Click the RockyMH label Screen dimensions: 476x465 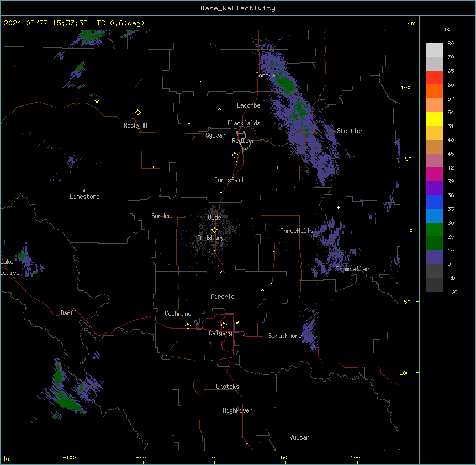point(135,125)
